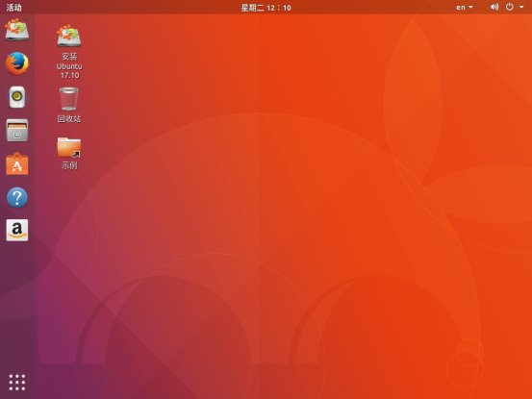Click the power icon in top bar
Image resolution: width=532 pixels, height=399 pixels.
510,7
